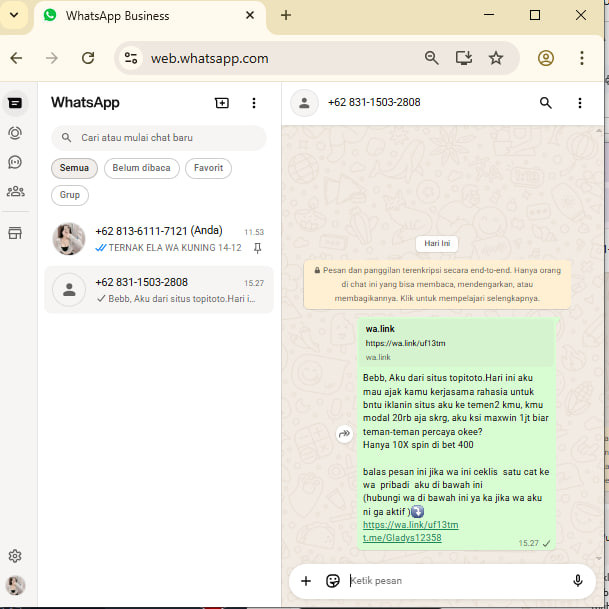
Task: Open chat list three-dot menu
Action: pyautogui.click(x=254, y=103)
